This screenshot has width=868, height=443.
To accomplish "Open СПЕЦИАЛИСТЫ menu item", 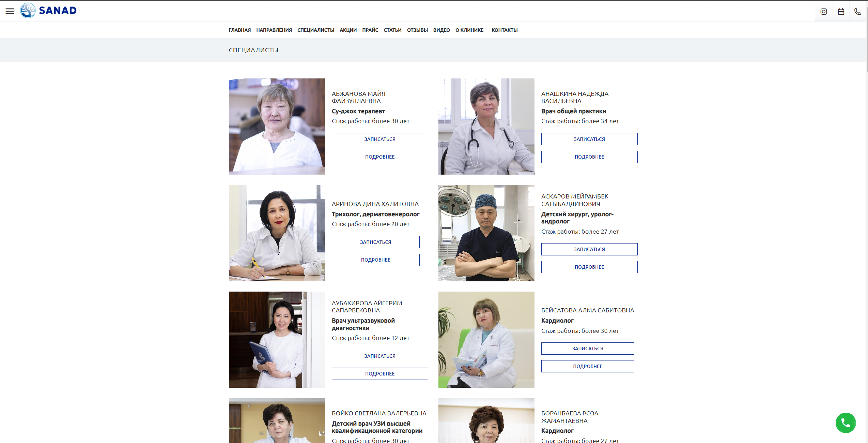I will 315,30.
